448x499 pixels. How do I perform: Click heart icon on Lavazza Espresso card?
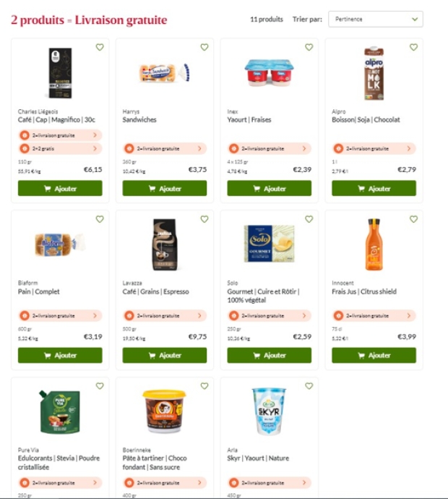[x=204, y=219]
